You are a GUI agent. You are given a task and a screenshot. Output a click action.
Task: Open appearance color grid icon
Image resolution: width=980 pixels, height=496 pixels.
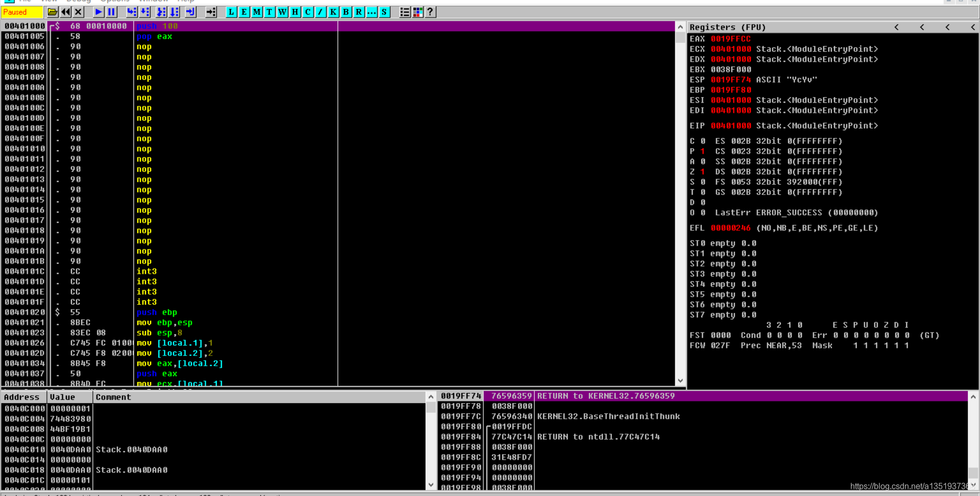pos(418,12)
